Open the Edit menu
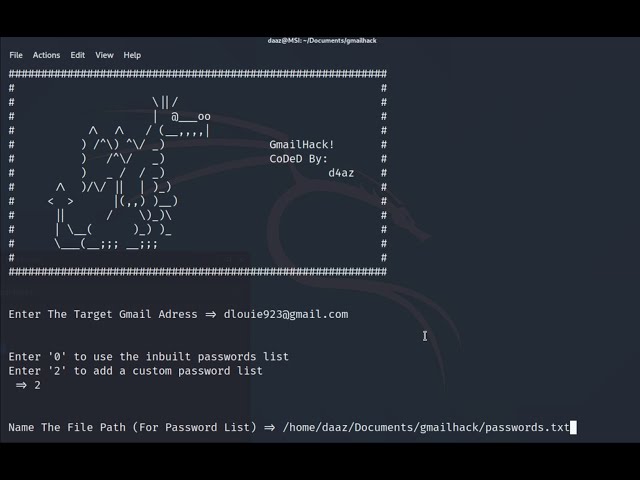 [78, 55]
